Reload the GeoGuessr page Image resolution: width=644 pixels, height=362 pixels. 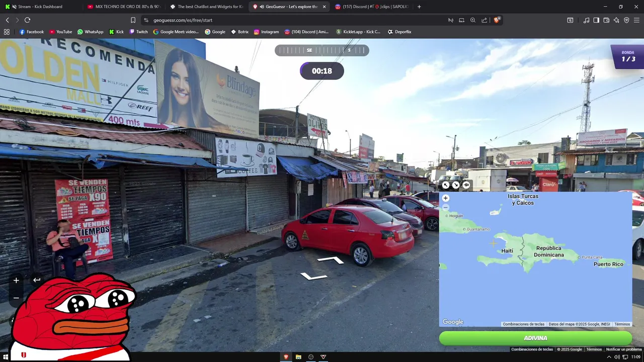coord(27,20)
